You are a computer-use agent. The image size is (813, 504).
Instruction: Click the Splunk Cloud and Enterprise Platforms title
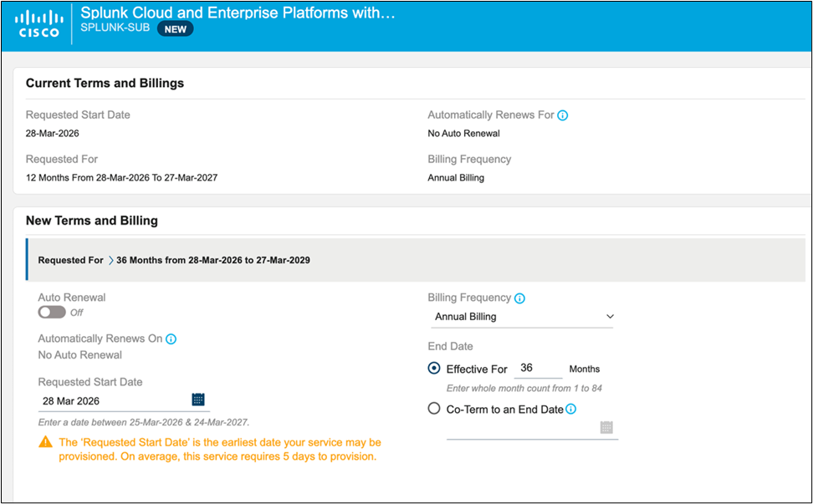(238, 13)
